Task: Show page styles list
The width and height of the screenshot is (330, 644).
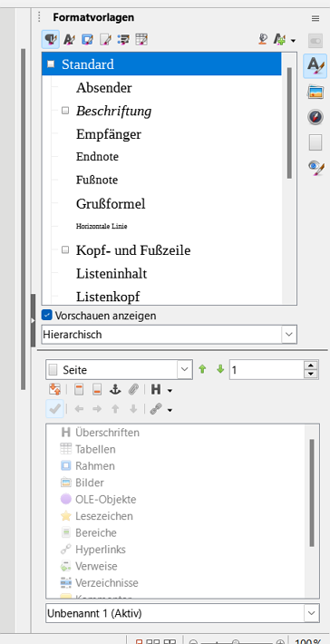Action: (x=105, y=39)
